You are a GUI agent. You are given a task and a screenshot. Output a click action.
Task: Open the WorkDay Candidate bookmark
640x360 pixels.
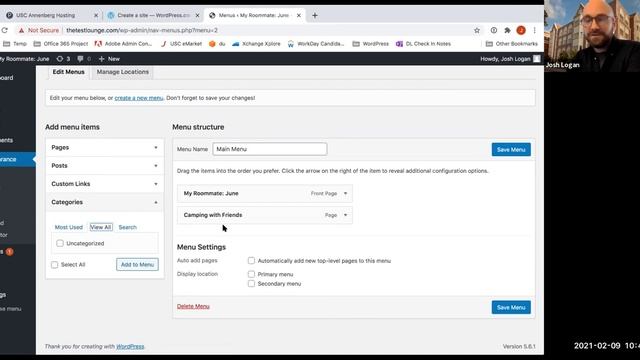[316, 44]
